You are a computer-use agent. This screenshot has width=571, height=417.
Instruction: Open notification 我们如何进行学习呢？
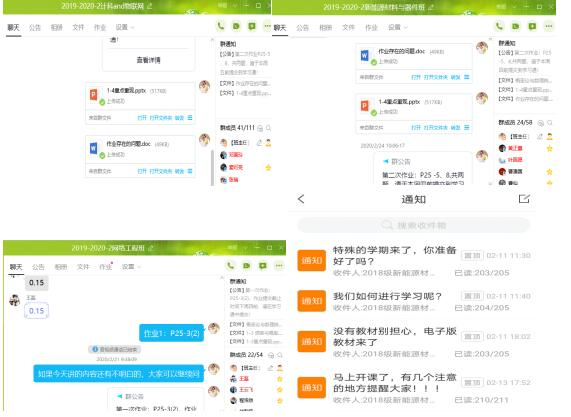point(414,302)
